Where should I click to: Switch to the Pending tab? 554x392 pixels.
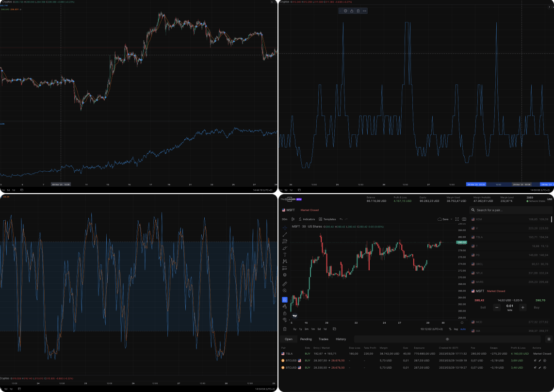click(x=306, y=339)
